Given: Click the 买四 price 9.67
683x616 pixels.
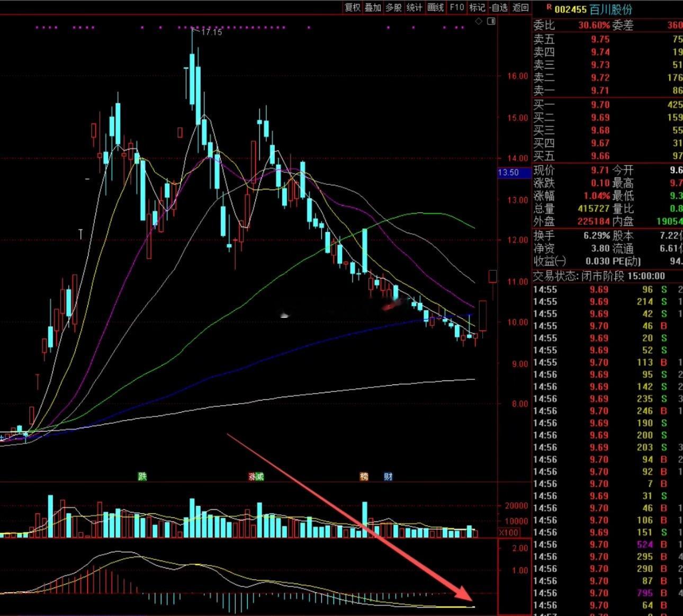Looking at the screenshot, I should (600, 143).
